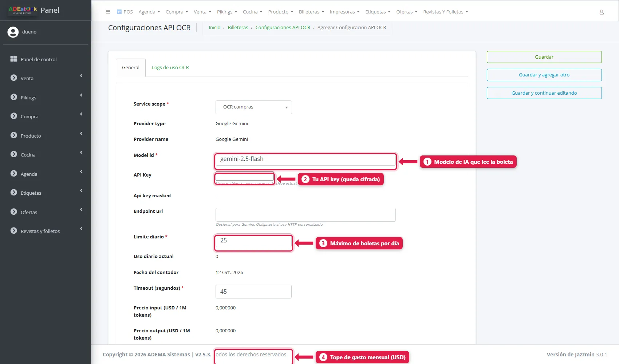Click the Límite diario input field
This screenshot has width=619, height=364.
[253, 241]
